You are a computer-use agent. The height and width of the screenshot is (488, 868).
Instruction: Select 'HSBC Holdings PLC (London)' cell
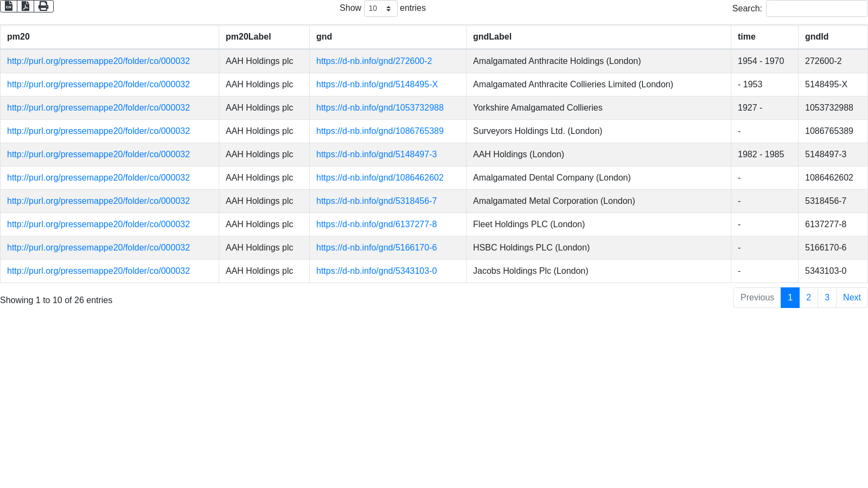pyautogui.click(x=598, y=248)
